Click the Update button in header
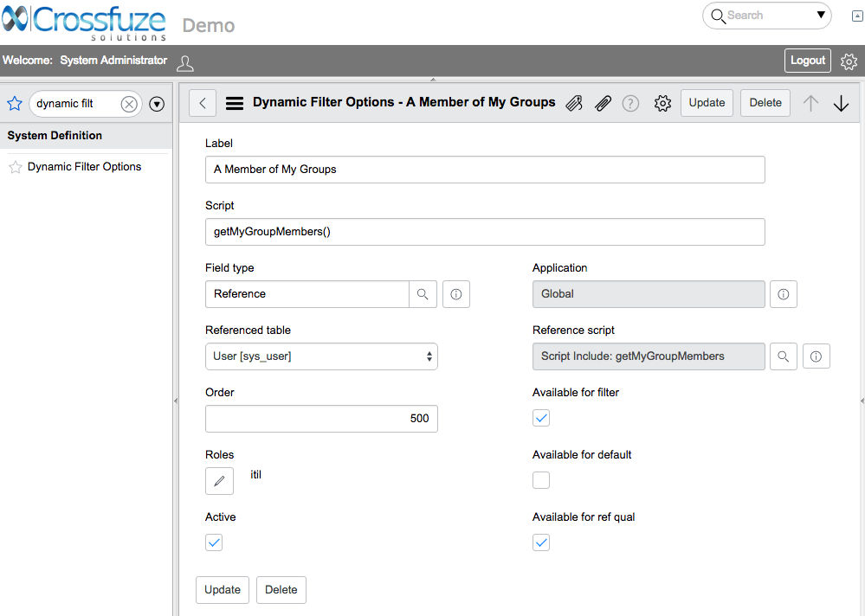The width and height of the screenshot is (865, 616). (707, 103)
